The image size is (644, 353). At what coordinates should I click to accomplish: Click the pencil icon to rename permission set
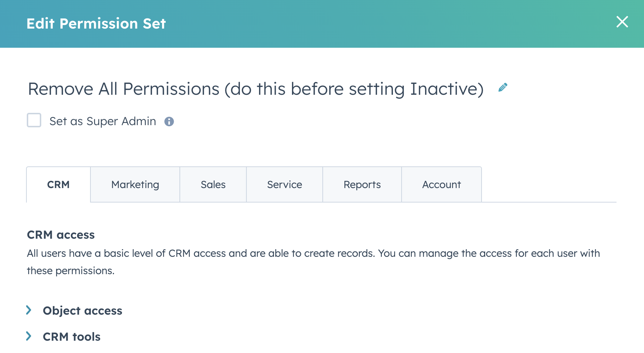click(503, 87)
